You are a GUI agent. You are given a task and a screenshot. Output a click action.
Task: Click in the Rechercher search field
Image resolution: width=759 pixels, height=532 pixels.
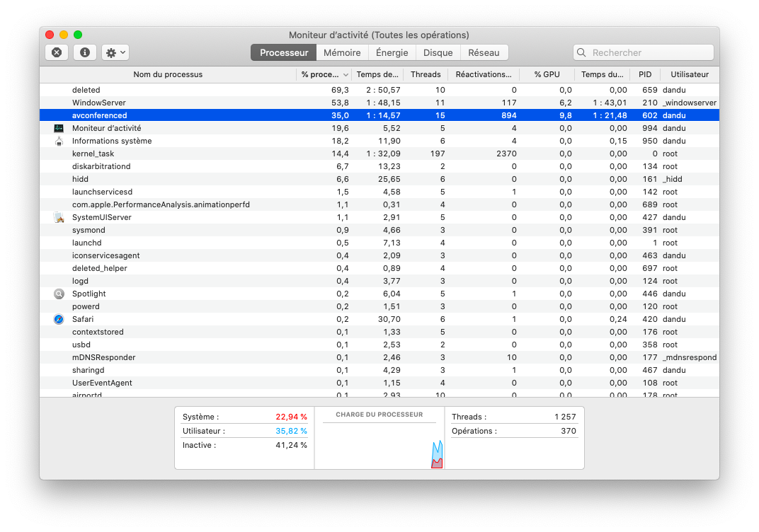pos(644,52)
